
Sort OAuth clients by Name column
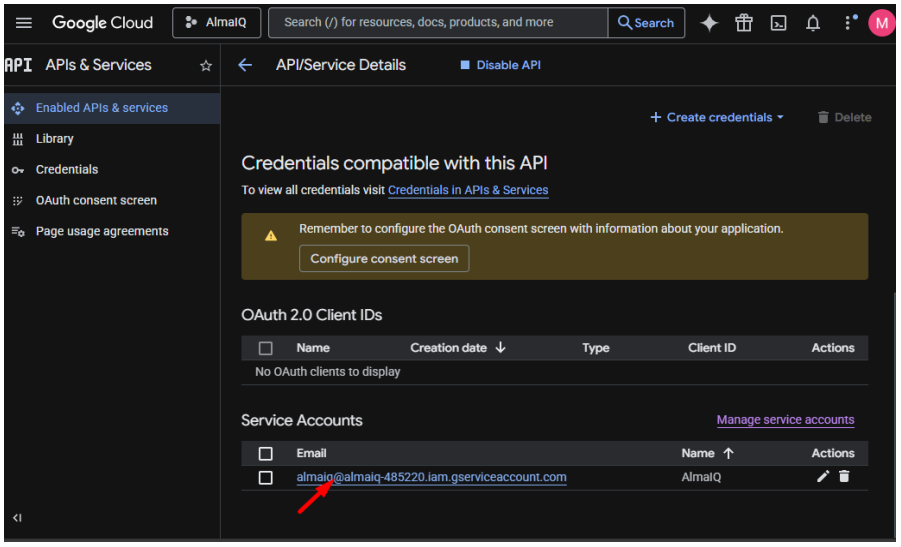click(313, 348)
